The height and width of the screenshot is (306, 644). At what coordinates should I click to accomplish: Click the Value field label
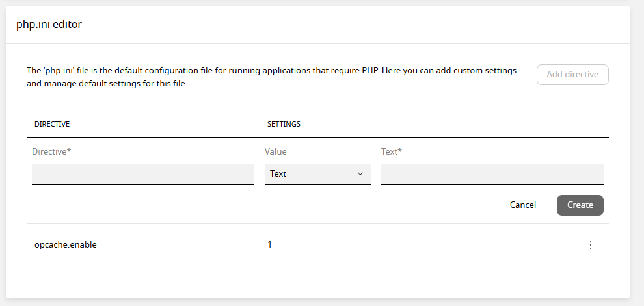click(x=275, y=151)
